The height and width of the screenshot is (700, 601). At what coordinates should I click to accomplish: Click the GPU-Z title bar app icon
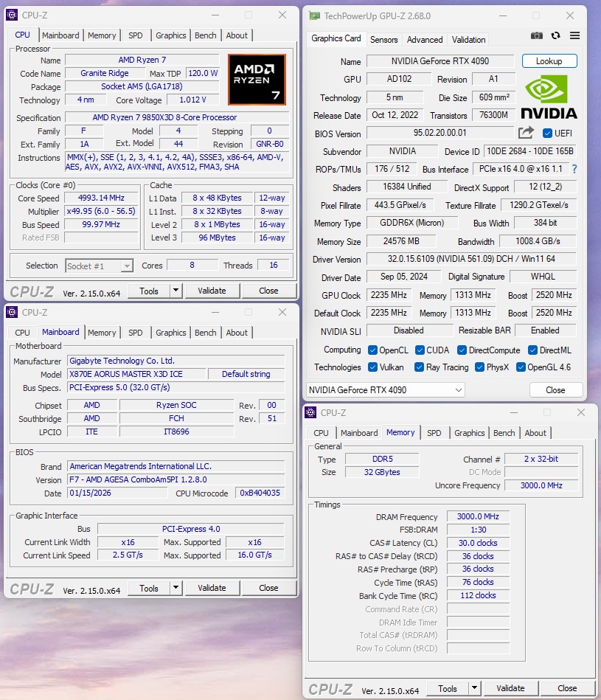pyautogui.click(x=315, y=15)
